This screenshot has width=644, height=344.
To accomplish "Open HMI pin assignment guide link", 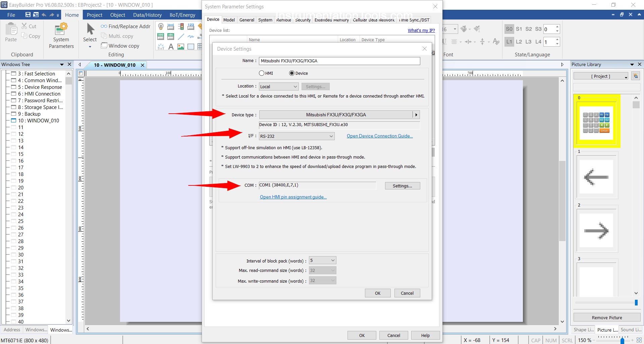I will 293,197.
